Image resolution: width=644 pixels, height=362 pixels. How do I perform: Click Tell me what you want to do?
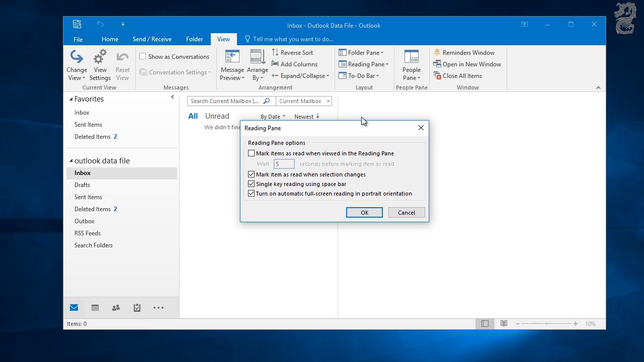[289, 39]
